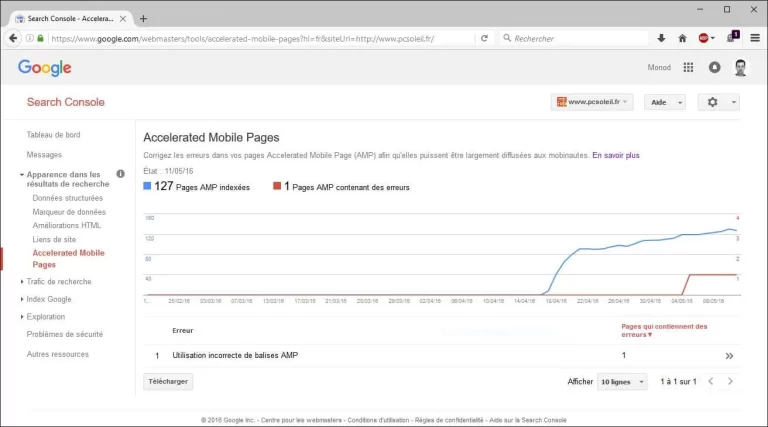This screenshot has height=427, width=768.
Task: Toggle red AMP errors series
Action: tap(277, 186)
